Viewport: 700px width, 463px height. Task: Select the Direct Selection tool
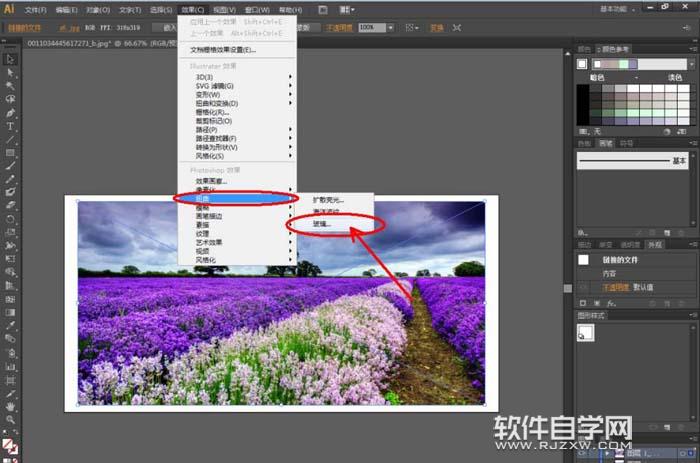pos(10,73)
